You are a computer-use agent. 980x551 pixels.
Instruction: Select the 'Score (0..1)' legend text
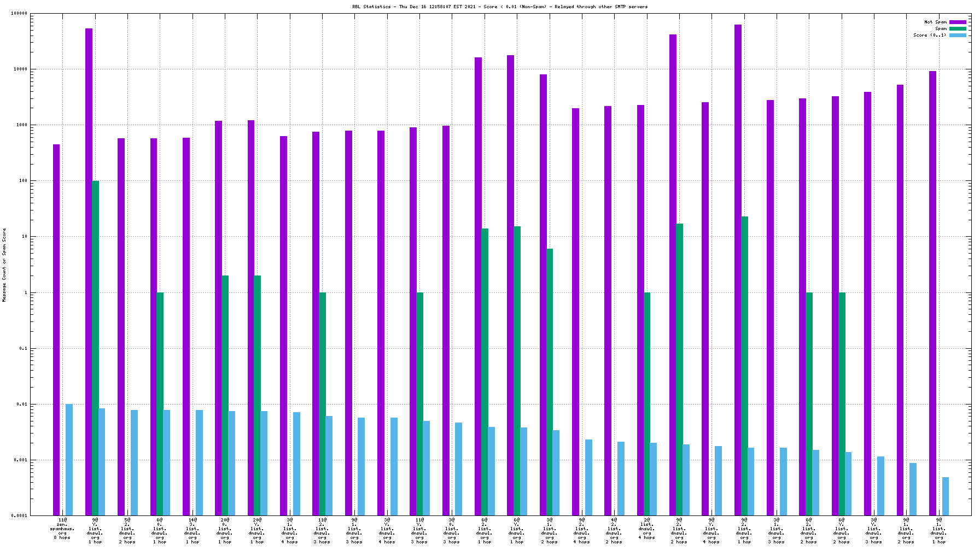click(929, 36)
